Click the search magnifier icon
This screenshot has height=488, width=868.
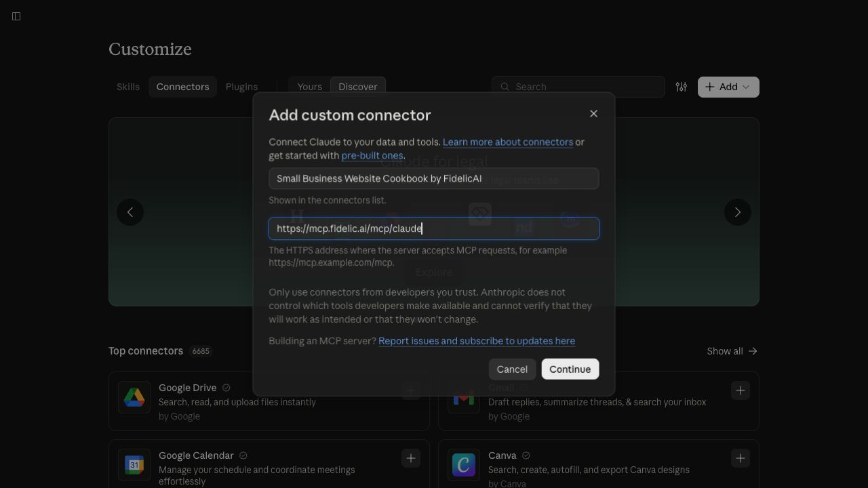[505, 87]
